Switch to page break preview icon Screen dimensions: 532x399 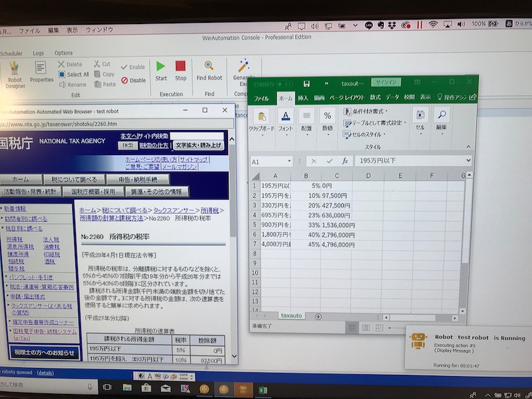(379, 327)
